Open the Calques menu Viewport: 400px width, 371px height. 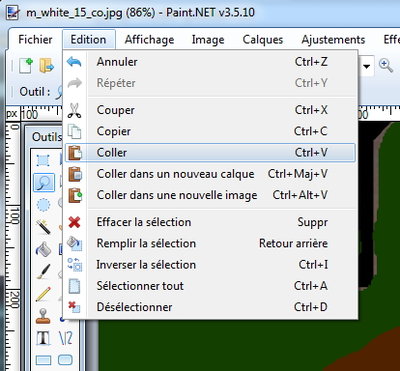click(x=263, y=40)
